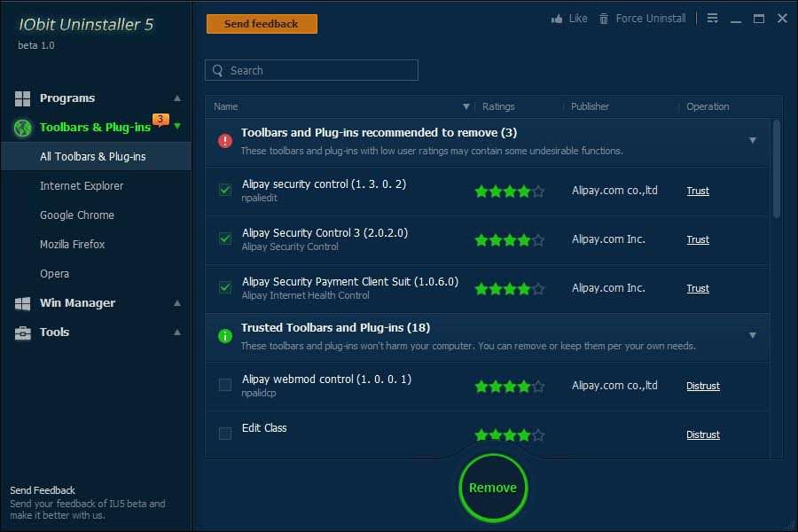Click the Force Uninstall text button
This screenshot has width=798, height=532.
point(651,19)
